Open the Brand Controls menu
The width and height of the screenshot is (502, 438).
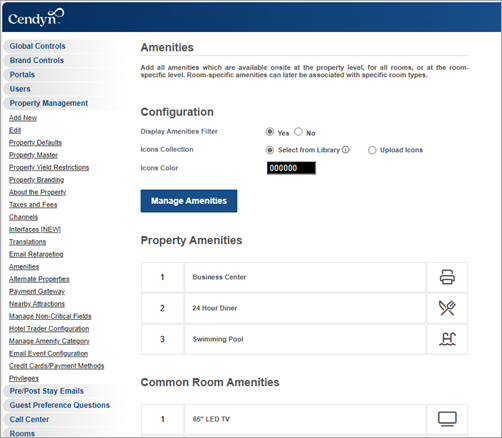[37, 60]
